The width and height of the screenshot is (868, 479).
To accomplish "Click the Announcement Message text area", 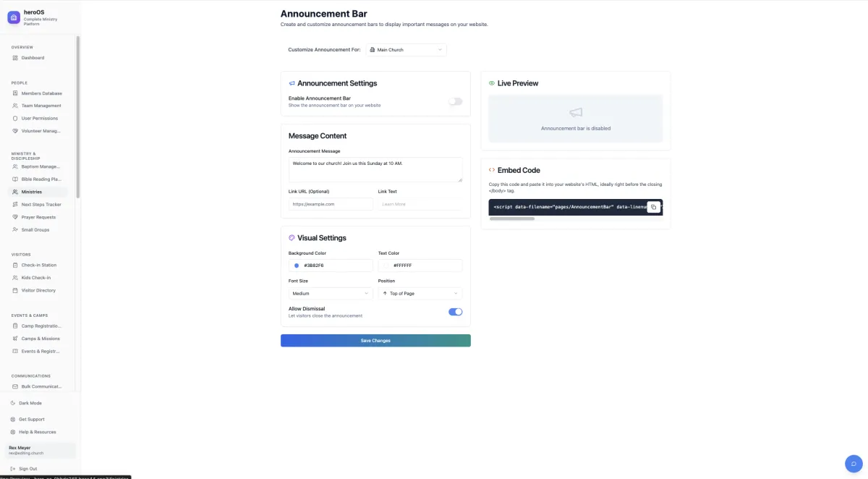I will 375,170.
